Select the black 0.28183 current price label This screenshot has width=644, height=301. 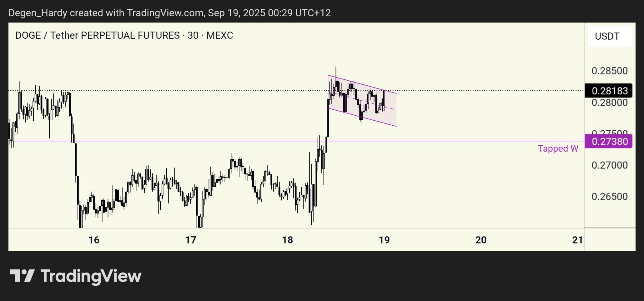(x=608, y=91)
